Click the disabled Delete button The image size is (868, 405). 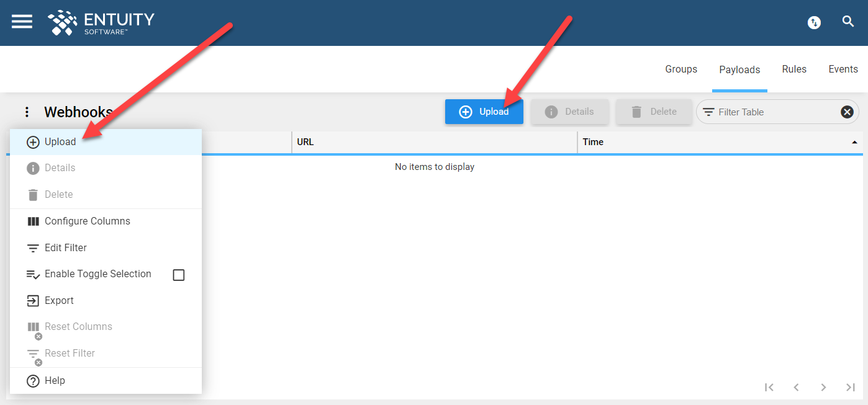[x=654, y=112]
